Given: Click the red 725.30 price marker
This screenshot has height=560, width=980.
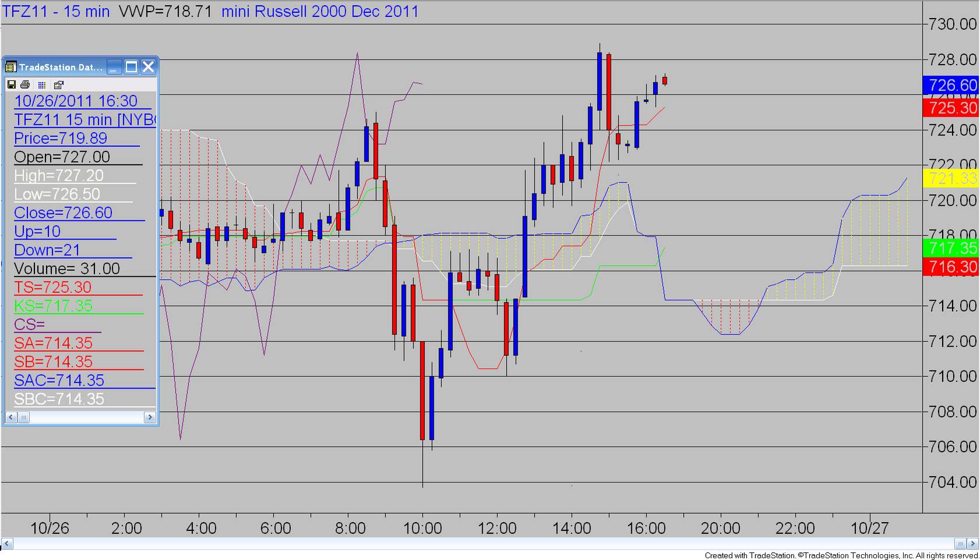Looking at the screenshot, I should [x=951, y=108].
